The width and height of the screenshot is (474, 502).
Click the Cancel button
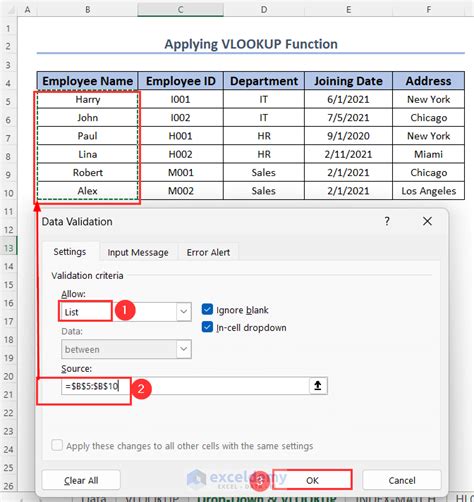(402, 480)
